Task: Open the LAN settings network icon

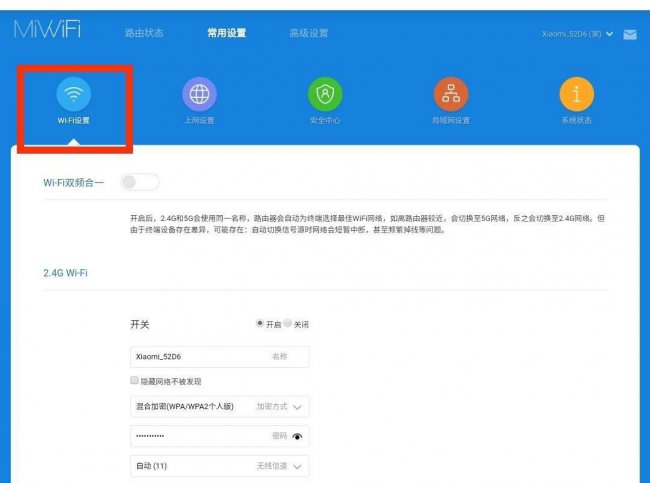Action: (x=451, y=95)
